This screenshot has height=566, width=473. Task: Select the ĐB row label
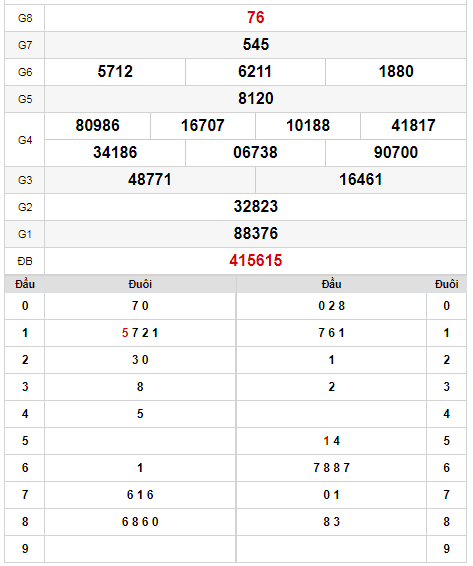[25, 261]
